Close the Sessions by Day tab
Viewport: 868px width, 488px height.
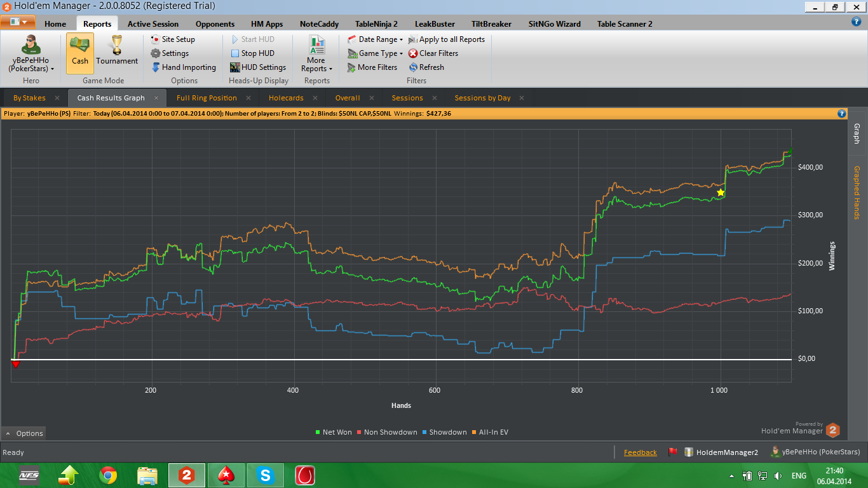click(522, 98)
